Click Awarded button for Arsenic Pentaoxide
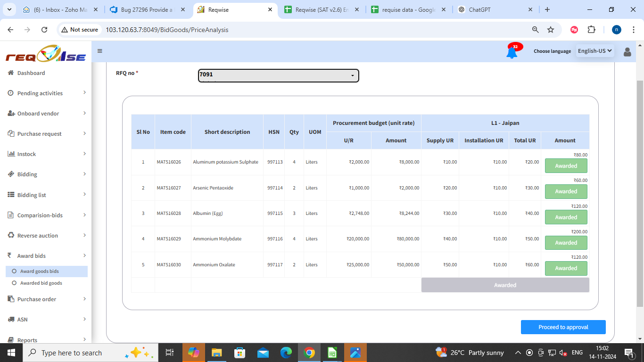 [x=566, y=191]
